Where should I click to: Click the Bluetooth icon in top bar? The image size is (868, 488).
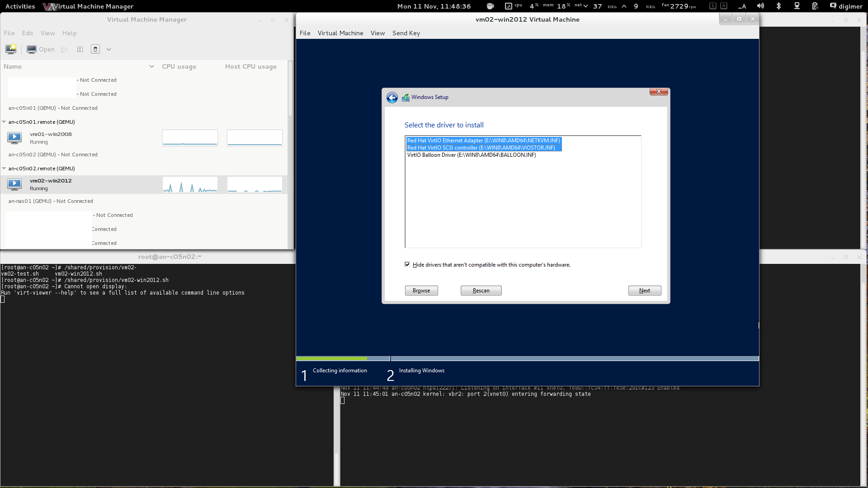pyautogui.click(x=778, y=6)
